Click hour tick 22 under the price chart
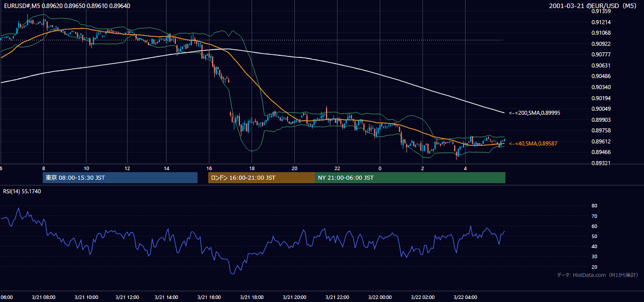Viewport: 644px width, 302px height. point(337,168)
